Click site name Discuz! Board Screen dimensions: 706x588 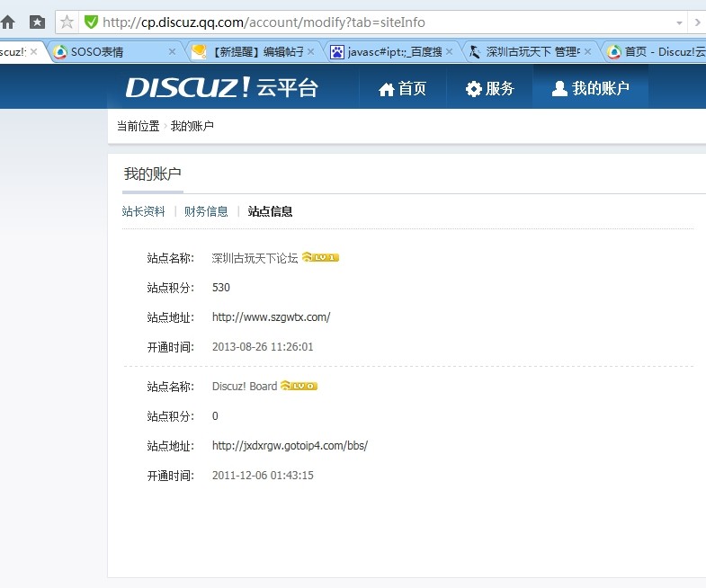tap(245, 387)
